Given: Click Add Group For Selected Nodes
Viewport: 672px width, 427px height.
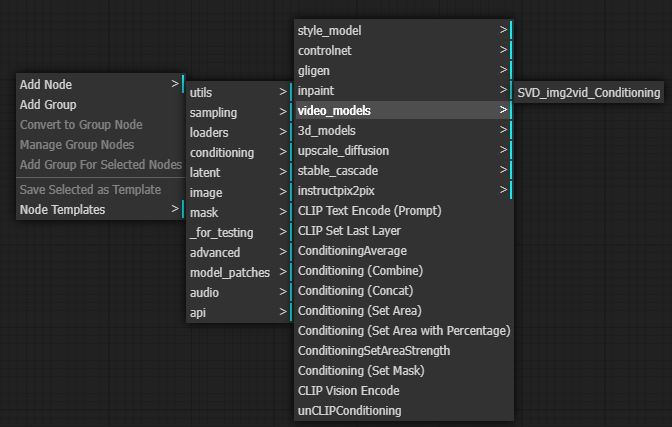Looking at the screenshot, I should pyautogui.click(x=101, y=165).
